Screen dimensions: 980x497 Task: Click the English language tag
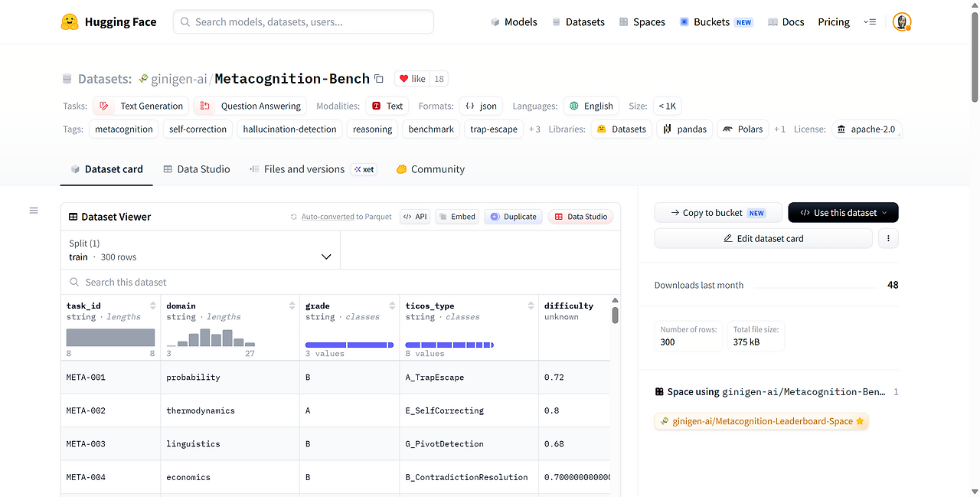click(591, 106)
